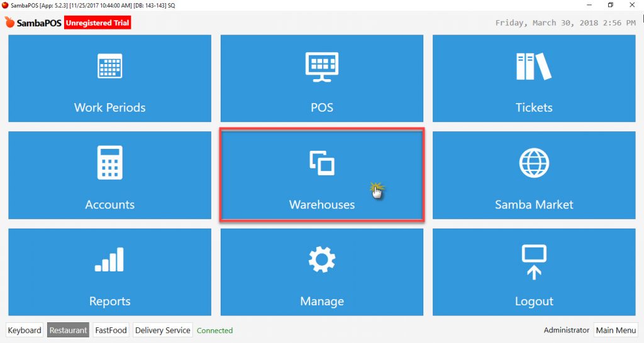Switch to the Restaurant department
Screen dimensions: 644x343
coord(68,330)
